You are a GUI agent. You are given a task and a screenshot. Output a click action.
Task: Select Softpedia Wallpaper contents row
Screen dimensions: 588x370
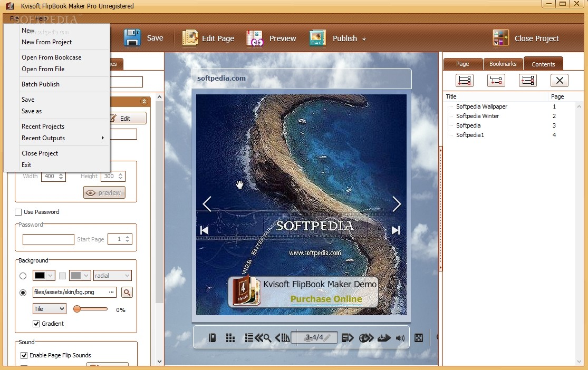tap(481, 106)
